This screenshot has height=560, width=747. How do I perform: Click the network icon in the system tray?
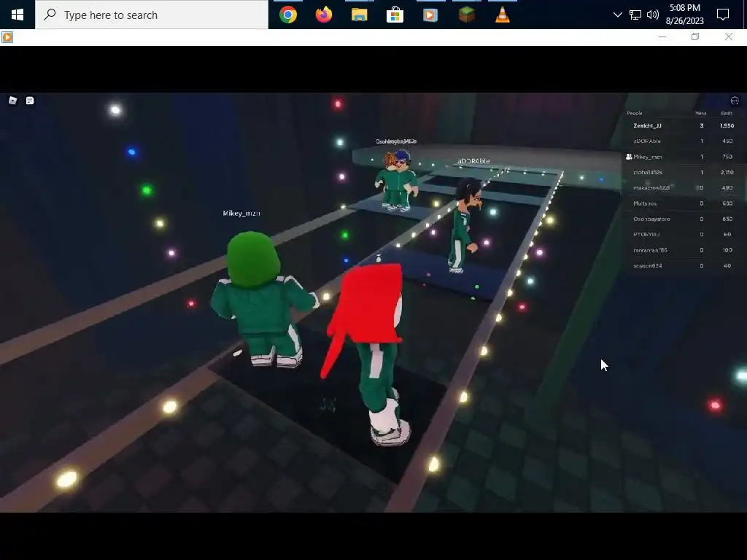coord(635,15)
